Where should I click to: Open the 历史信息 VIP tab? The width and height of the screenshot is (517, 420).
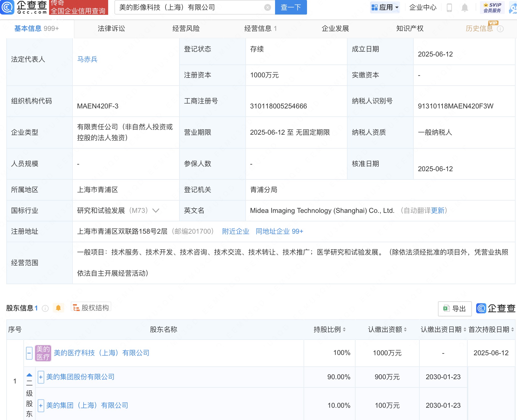tap(479, 29)
